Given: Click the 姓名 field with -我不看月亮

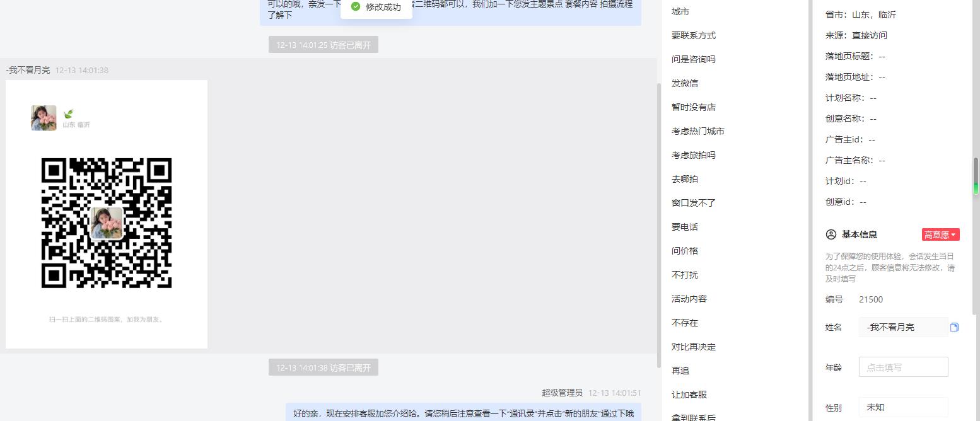Looking at the screenshot, I should click(904, 327).
